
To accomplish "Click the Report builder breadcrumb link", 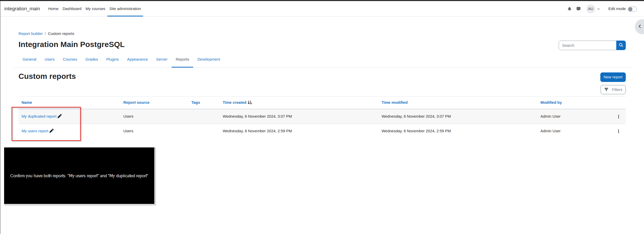I will 31,34.
